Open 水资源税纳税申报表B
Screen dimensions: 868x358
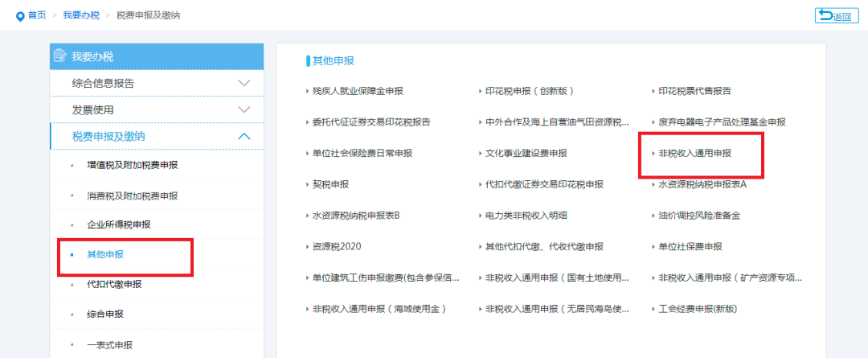click(x=356, y=216)
